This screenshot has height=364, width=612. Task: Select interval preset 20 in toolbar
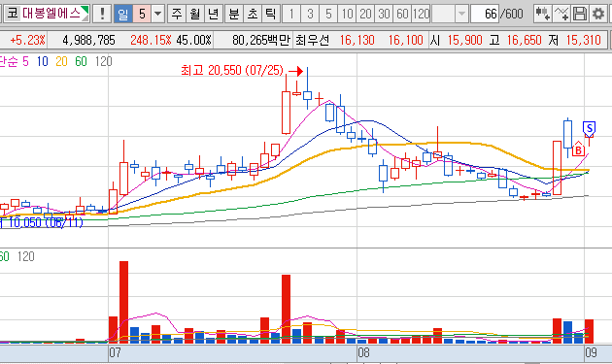(x=365, y=14)
